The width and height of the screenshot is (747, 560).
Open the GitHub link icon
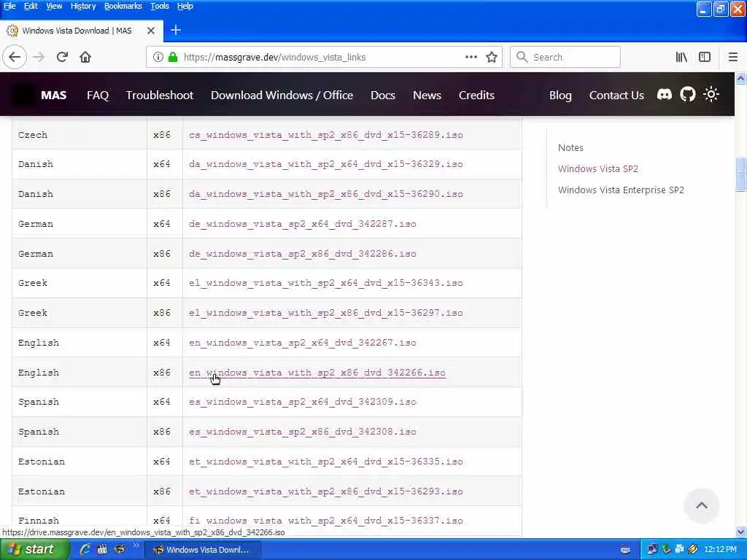click(687, 94)
